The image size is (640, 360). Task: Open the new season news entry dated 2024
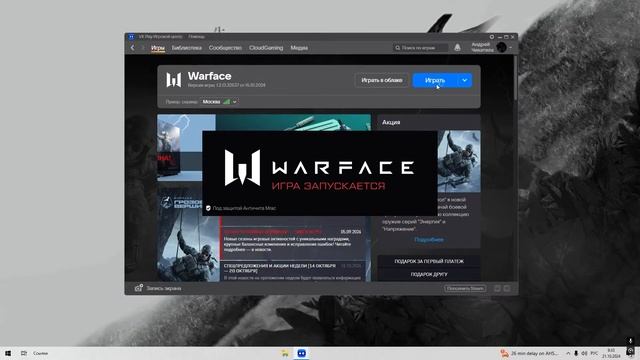click(293, 241)
